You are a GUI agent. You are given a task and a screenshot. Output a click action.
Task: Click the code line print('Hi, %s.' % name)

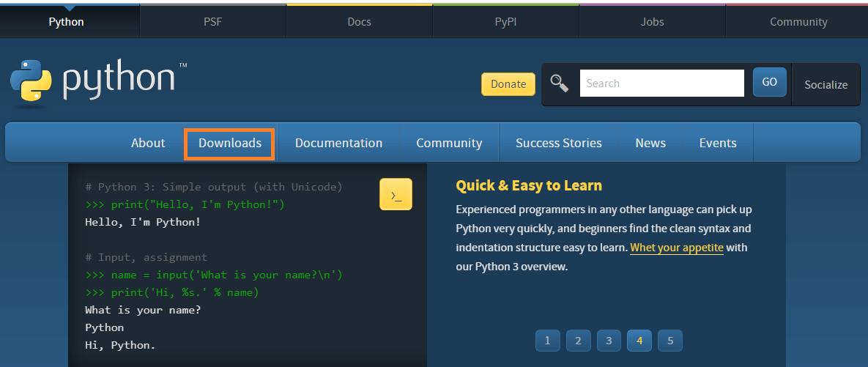click(172, 292)
